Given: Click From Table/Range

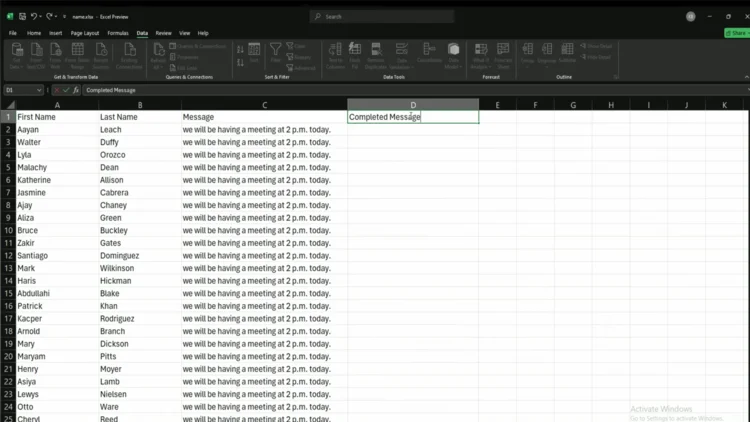Looking at the screenshot, I should point(77,56).
